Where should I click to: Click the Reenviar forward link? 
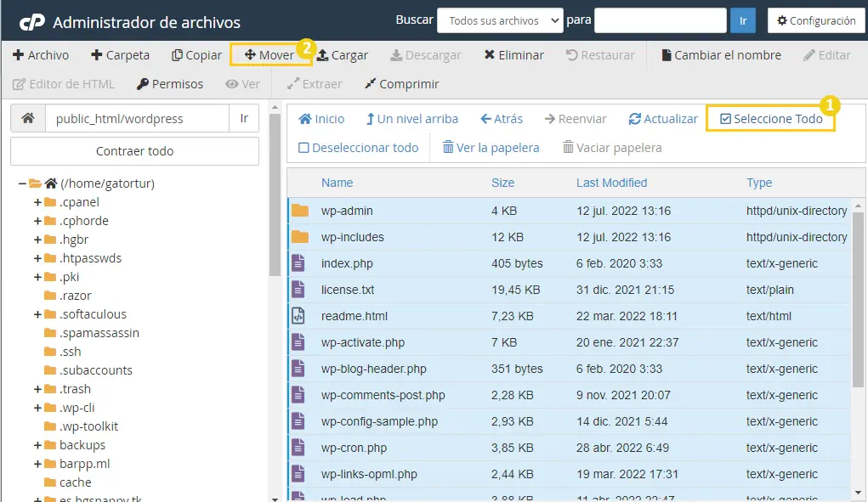click(576, 119)
